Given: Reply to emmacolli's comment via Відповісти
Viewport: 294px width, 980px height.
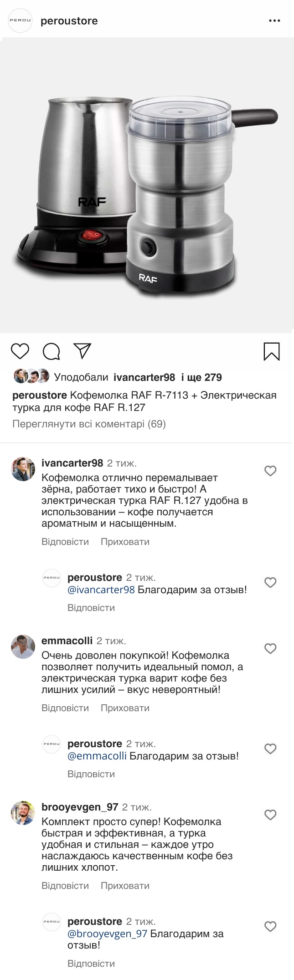Looking at the screenshot, I should [x=65, y=708].
